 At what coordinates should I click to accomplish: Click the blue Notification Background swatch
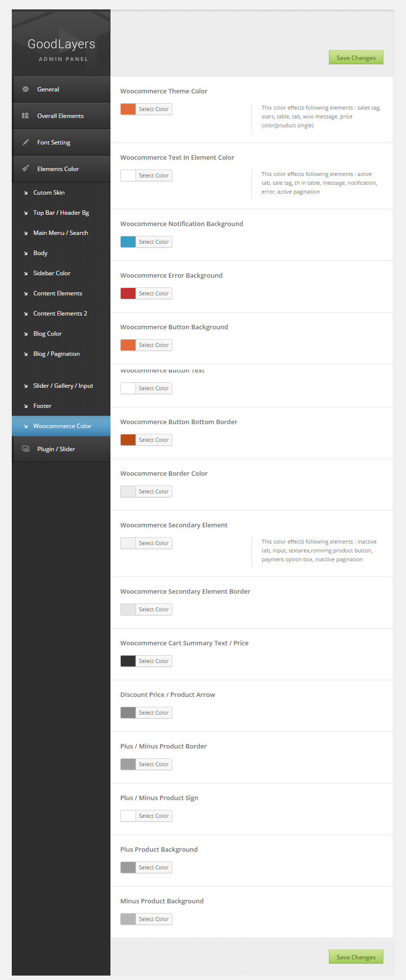coord(128,242)
